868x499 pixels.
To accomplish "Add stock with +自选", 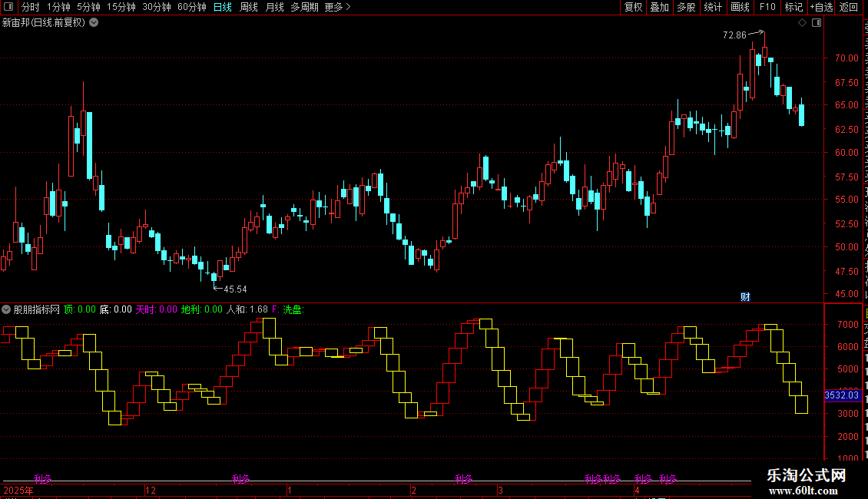I will (x=821, y=7).
